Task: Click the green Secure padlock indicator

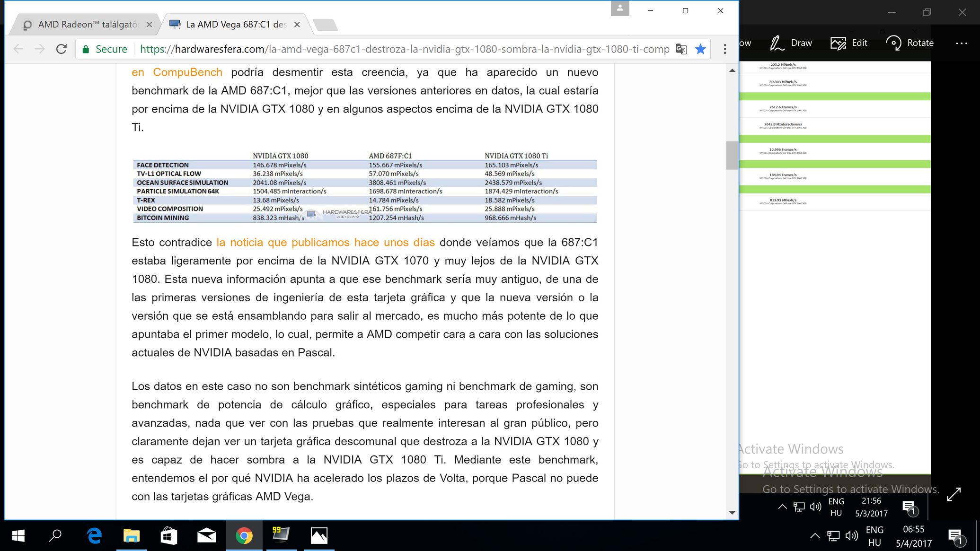Action: click(105, 49)
